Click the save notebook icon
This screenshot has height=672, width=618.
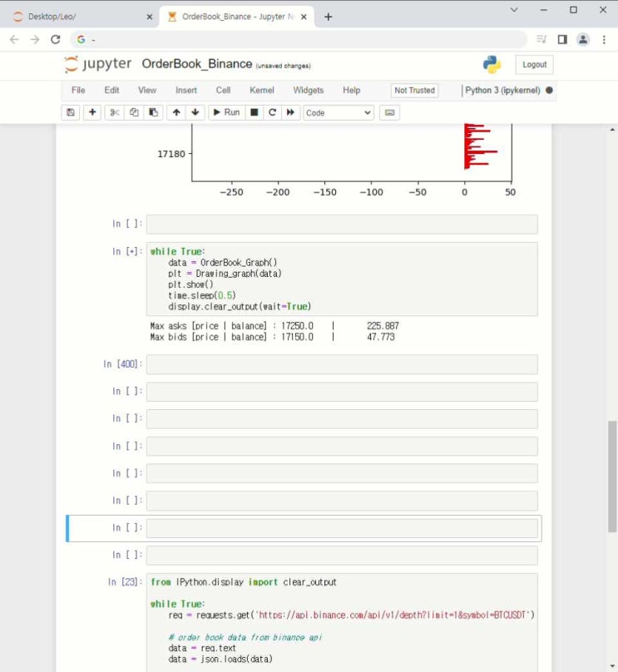(x=71, y=112)
